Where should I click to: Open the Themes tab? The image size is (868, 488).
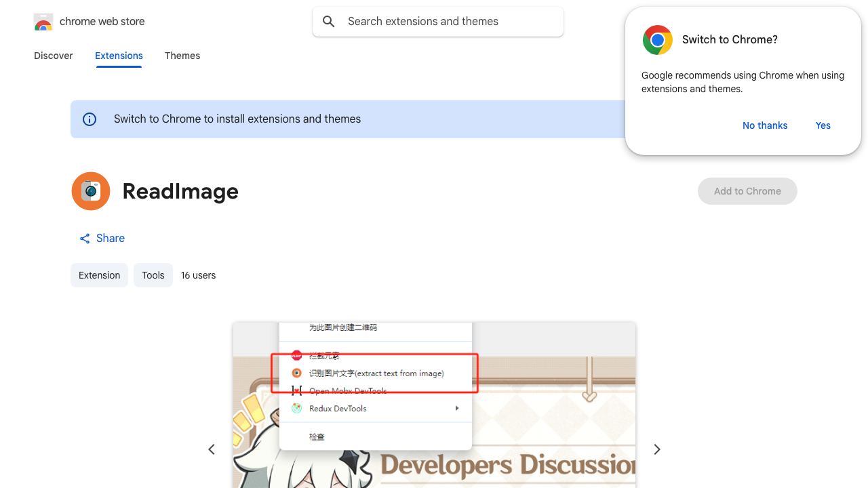point(182,56)
